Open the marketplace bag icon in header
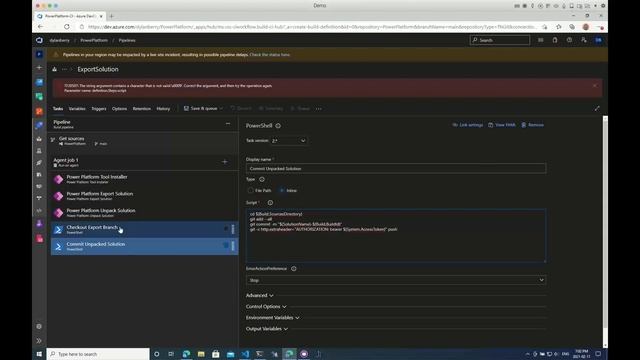This screenshot has width=640, height=360. coord(555,40)
